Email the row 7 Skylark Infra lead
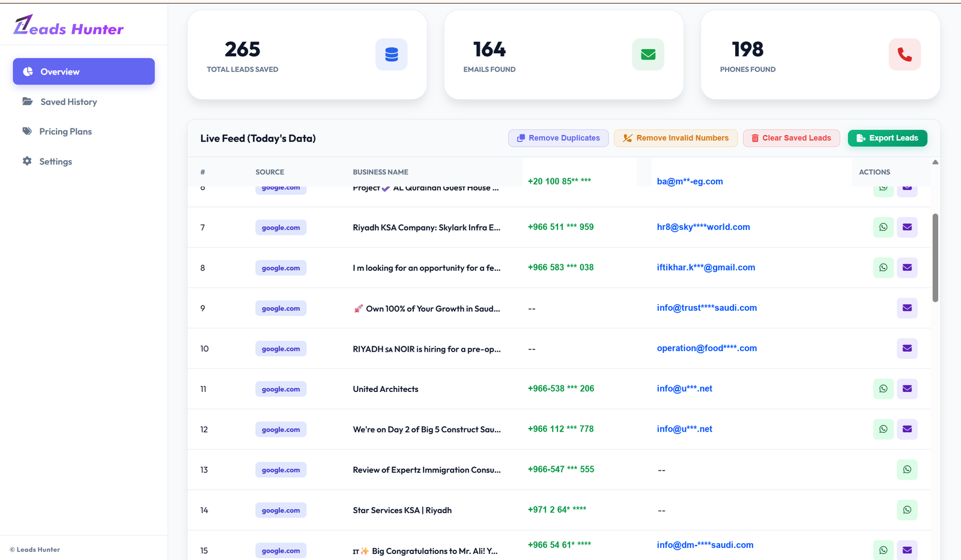Image resolution: width=961 pixels, height=560 pixels. click(907, 227)
